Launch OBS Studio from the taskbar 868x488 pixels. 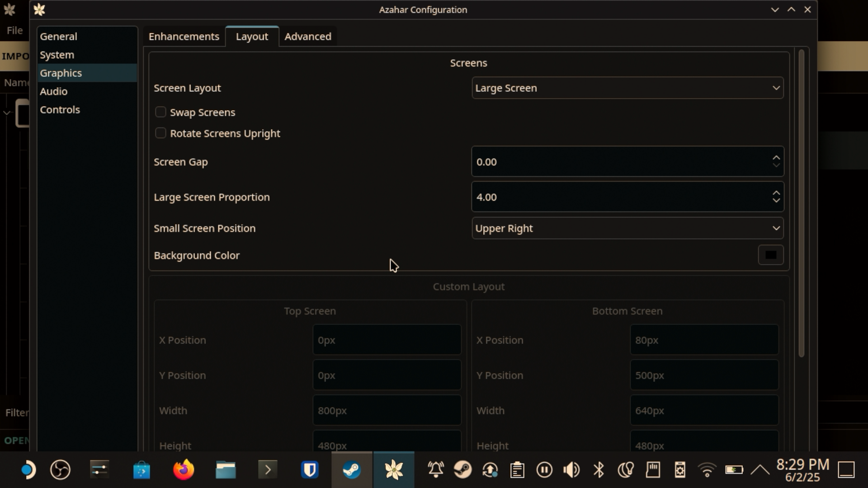[x=60, y=470]
